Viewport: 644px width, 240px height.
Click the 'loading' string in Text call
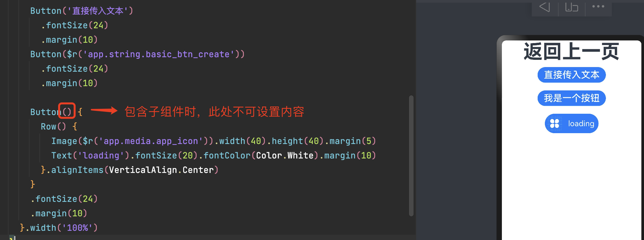[x=101, y=156]
